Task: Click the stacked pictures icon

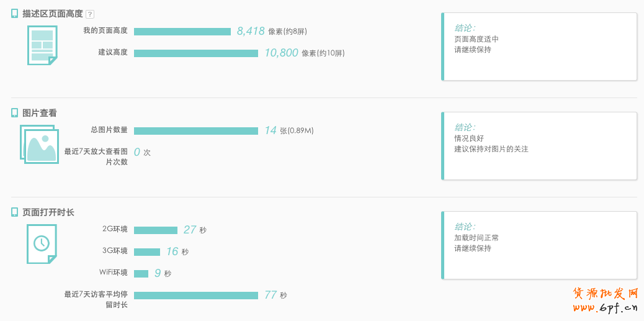Action: [39, 145]
